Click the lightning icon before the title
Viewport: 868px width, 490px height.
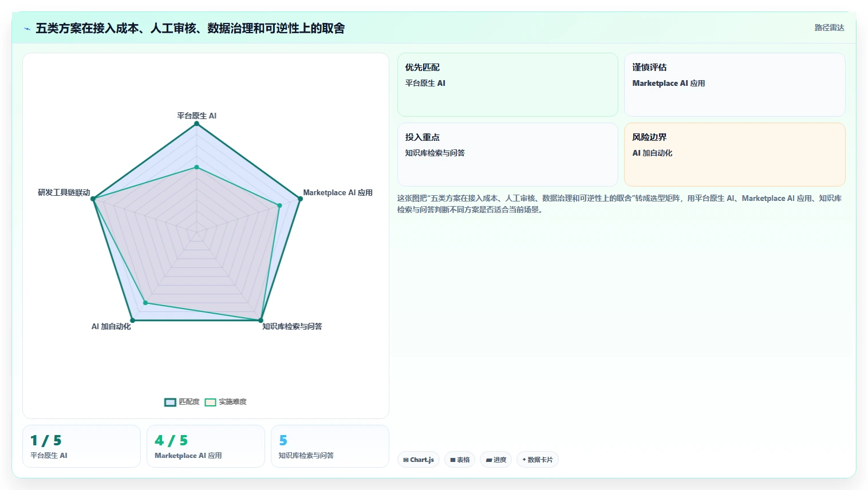[x=27, y=29]
